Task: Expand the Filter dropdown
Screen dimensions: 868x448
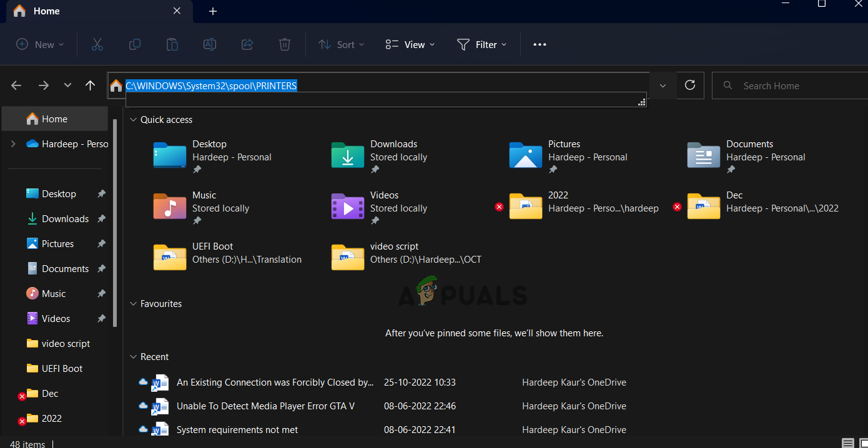Action: pos(482,44)
